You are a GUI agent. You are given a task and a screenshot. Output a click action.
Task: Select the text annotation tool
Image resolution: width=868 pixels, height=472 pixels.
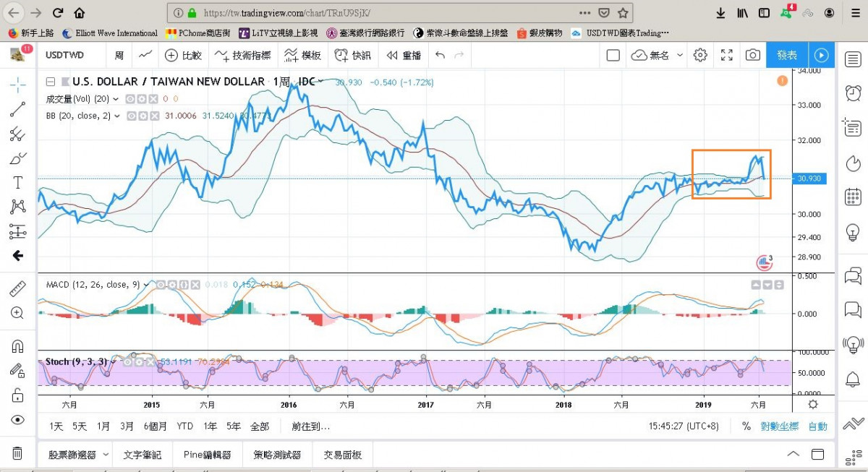tap(18, 182)
